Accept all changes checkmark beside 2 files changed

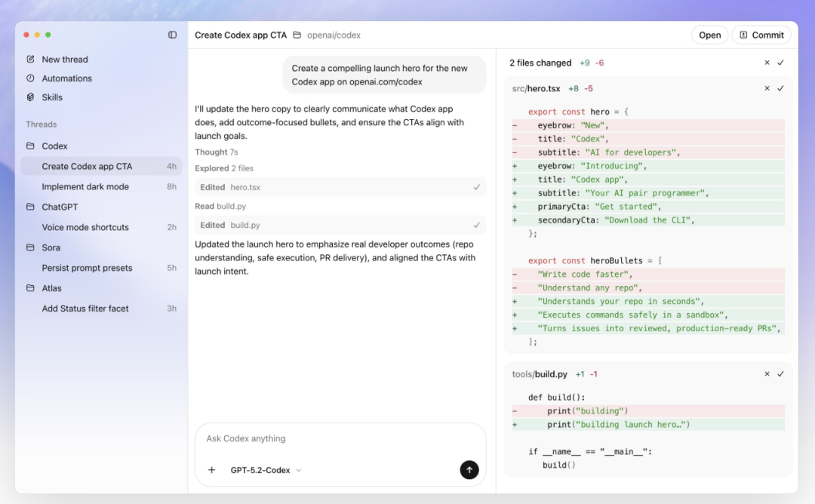(780, 63)
